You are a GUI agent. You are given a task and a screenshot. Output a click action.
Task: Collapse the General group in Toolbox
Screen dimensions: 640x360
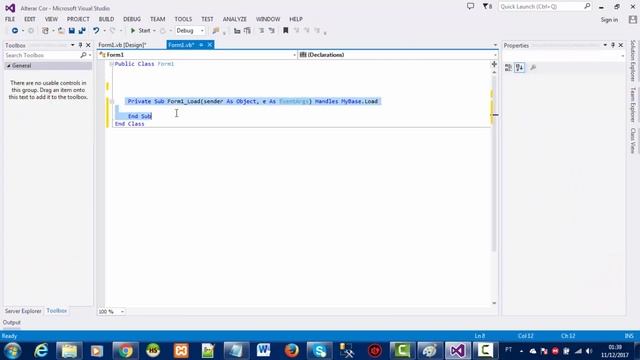tap(8, 66)
